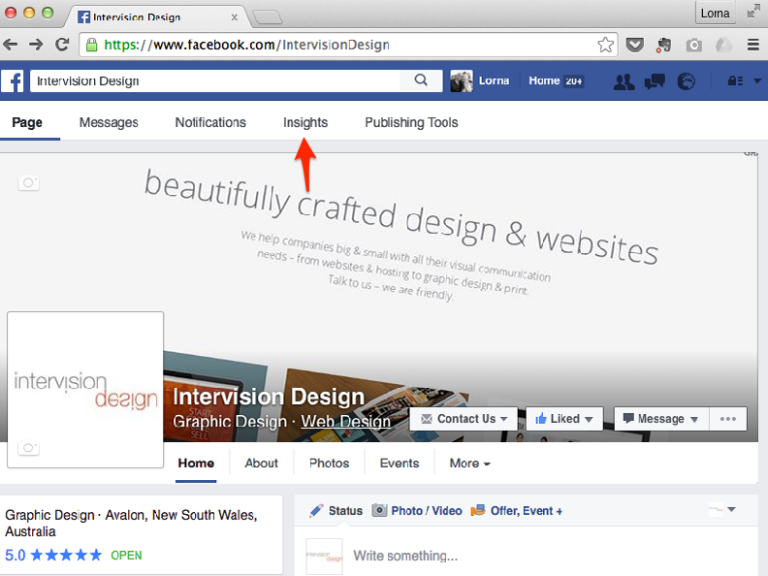Click the Facebook logo icon
This screenshot has height=576, width=768.
[x=13, y=81]
